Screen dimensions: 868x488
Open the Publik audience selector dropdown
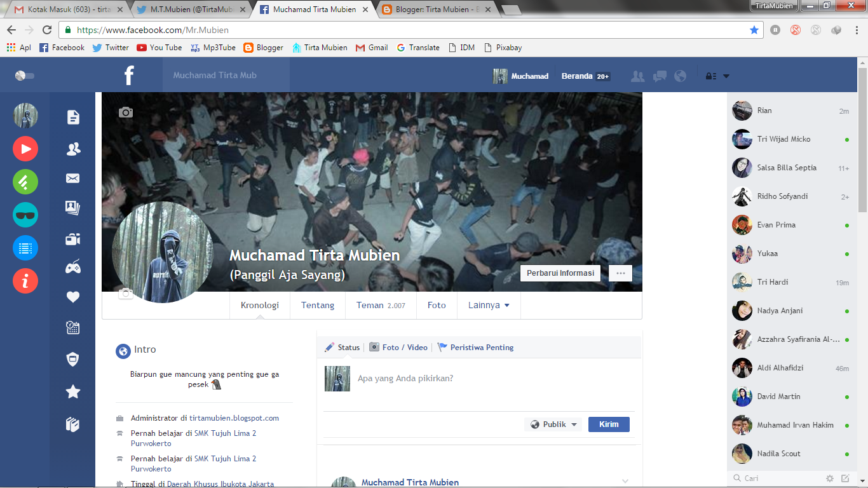click(x=553, y=424)
